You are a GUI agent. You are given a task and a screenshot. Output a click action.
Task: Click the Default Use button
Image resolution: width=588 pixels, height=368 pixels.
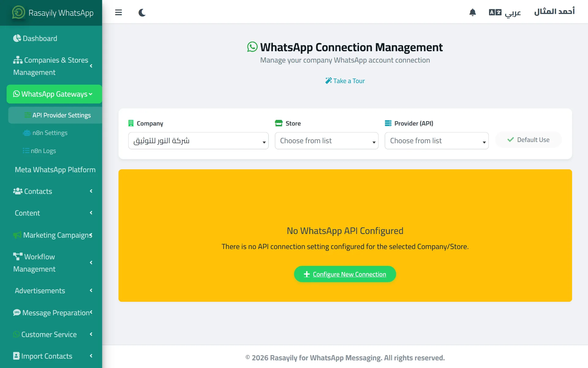tap(528, 140)
